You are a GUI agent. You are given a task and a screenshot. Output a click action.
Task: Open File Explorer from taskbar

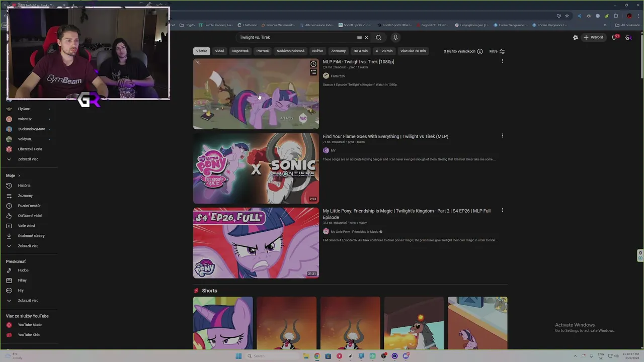coord(305,356)
